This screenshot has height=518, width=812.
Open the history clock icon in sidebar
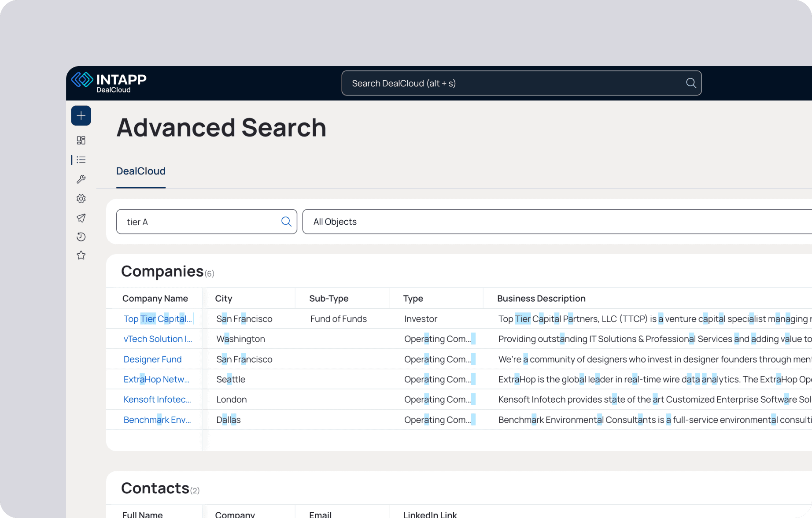tap(81, 237)
